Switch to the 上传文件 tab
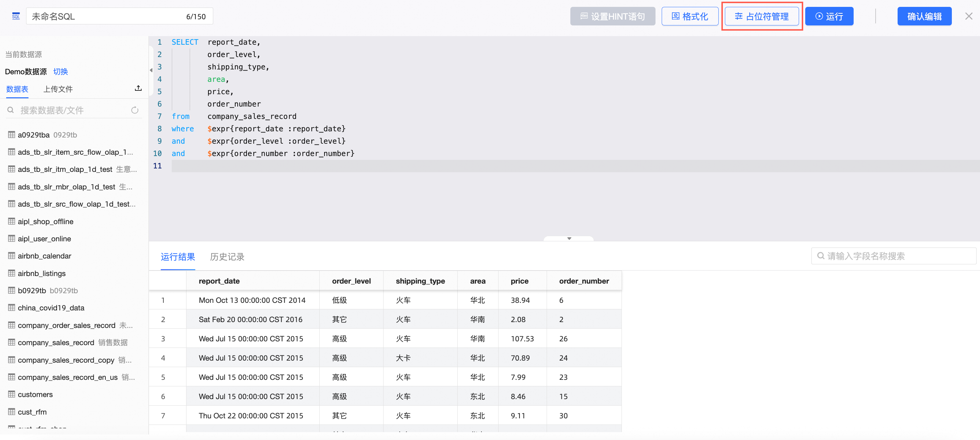The image size is (980, 440). coord(58,89)
